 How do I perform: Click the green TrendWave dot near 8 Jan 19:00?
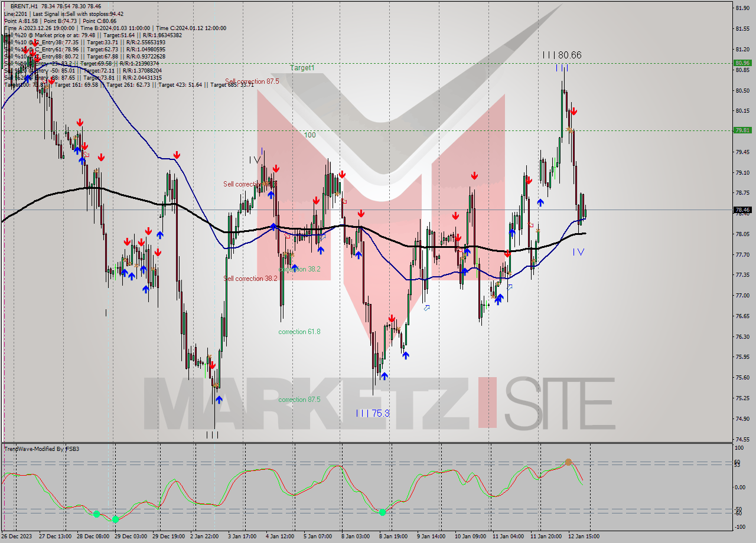click(x=382, y=512)
